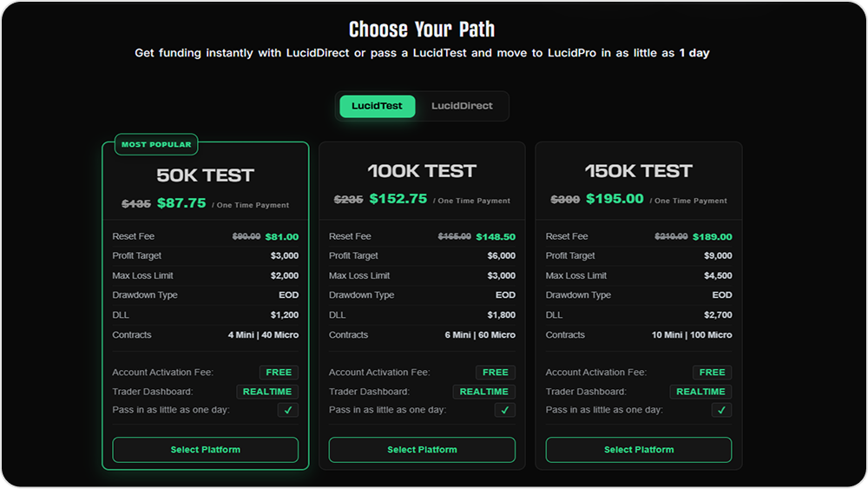This screenshot has width=868, height=489.
Task: Click the struck-through $300 price
Action: [565, 200]
